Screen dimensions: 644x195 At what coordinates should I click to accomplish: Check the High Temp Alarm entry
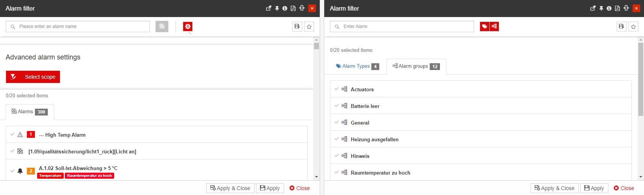[12, 134]
